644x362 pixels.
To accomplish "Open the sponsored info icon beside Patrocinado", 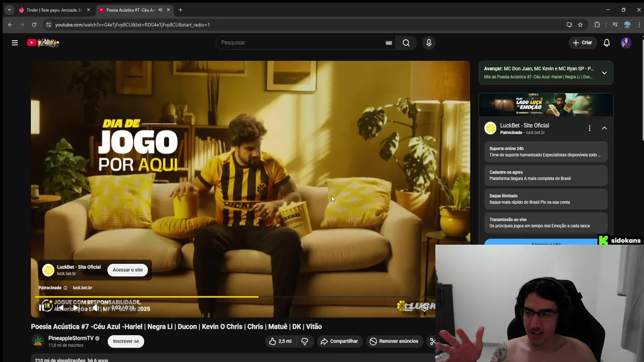I will point(65,288).
